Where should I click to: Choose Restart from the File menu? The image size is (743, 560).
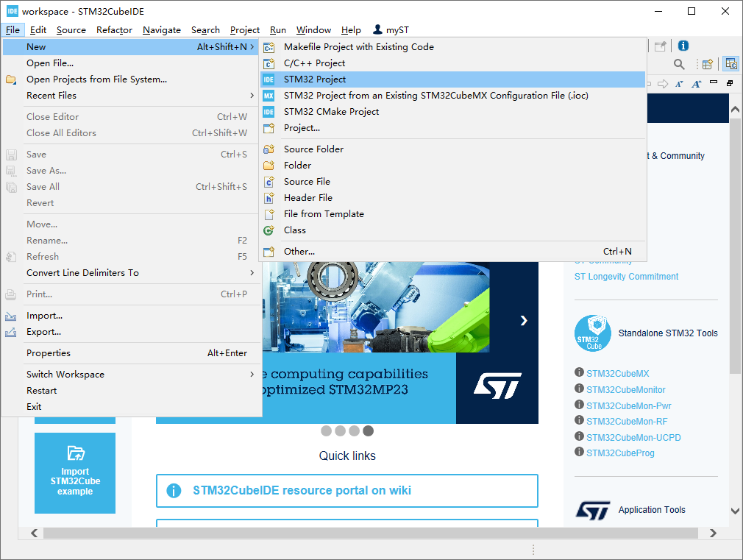click(x=131, y=390)
